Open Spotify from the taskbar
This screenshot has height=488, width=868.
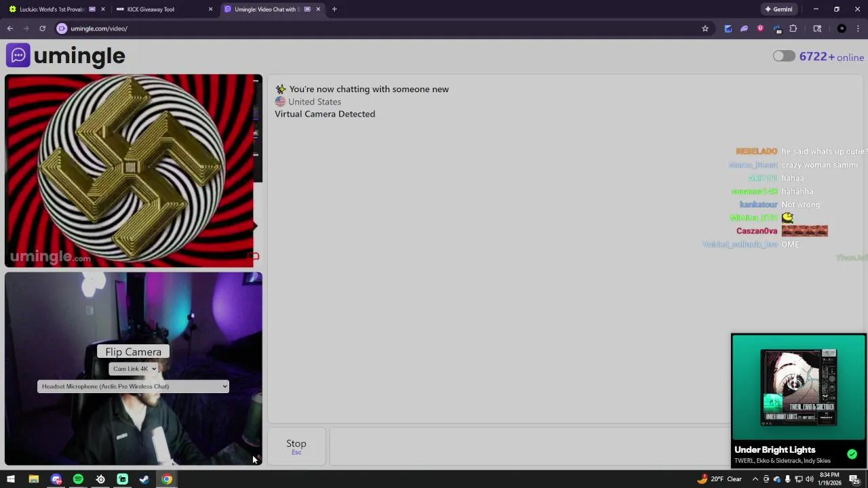coord(78,479)
